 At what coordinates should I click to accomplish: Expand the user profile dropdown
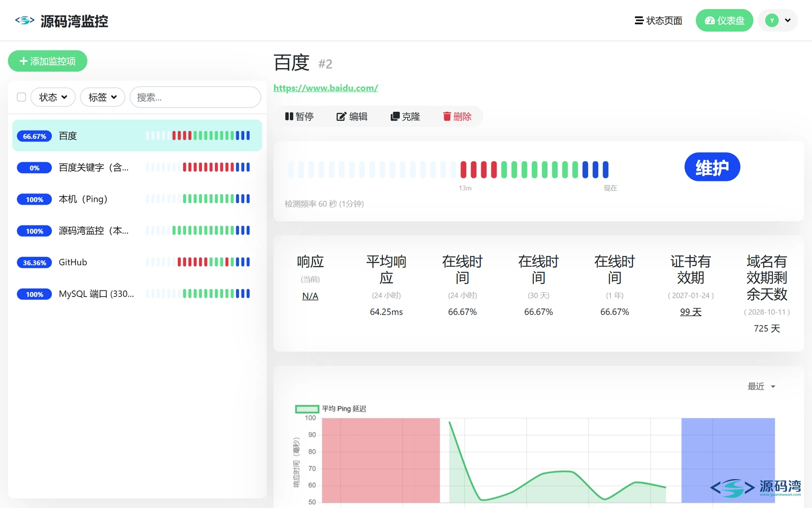778,21
